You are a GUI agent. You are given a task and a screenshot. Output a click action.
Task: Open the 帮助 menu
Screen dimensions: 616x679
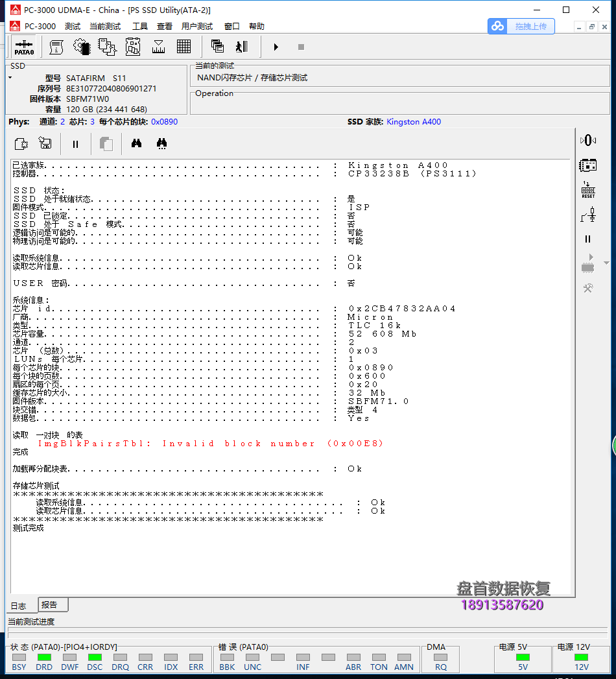[x=257, y=27]
